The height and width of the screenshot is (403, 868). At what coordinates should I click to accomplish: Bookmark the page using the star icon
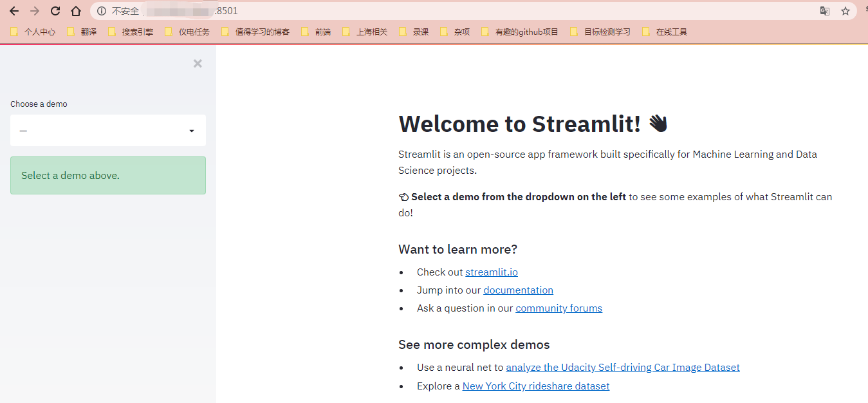point(845,10)
